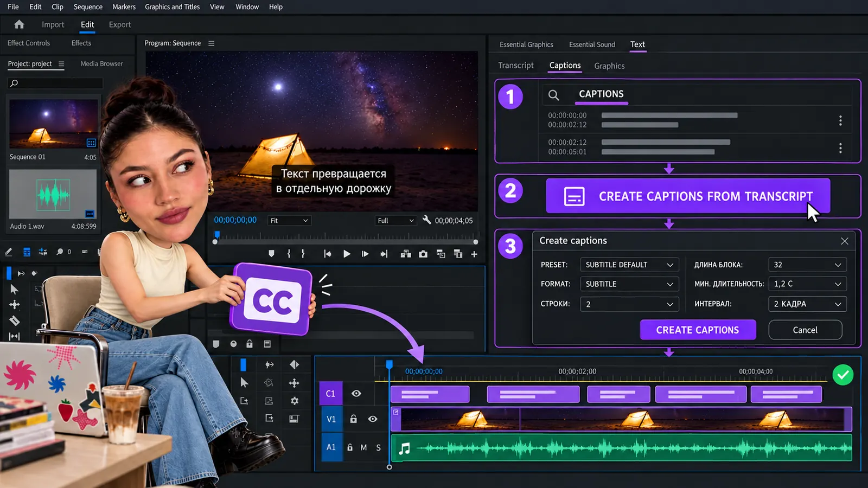Select the Razor tool
The height and width of the screenshot is (488, 868).
pos(15,320)
